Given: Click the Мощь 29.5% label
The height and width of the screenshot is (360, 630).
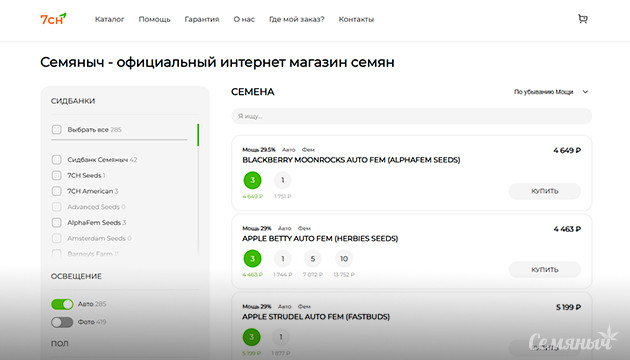Looking at the screenshot, I should pos(259,149).
